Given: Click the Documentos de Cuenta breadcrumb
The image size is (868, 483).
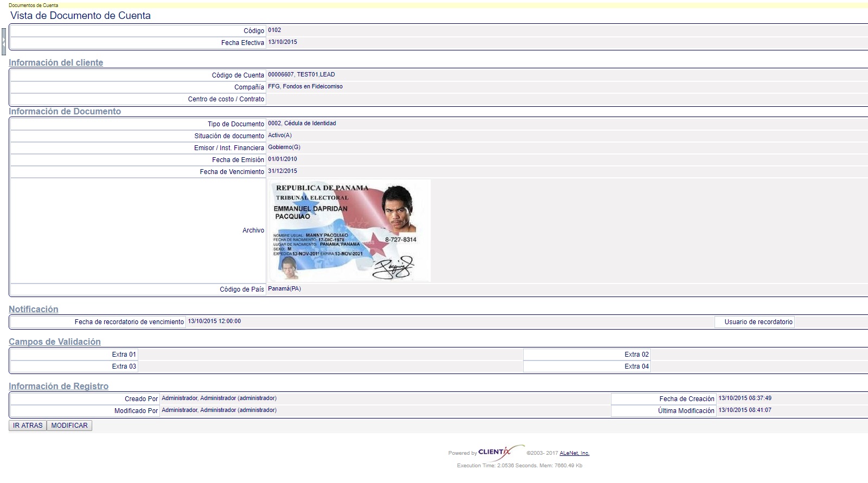Looking at the screenshot, I should 33,5.
